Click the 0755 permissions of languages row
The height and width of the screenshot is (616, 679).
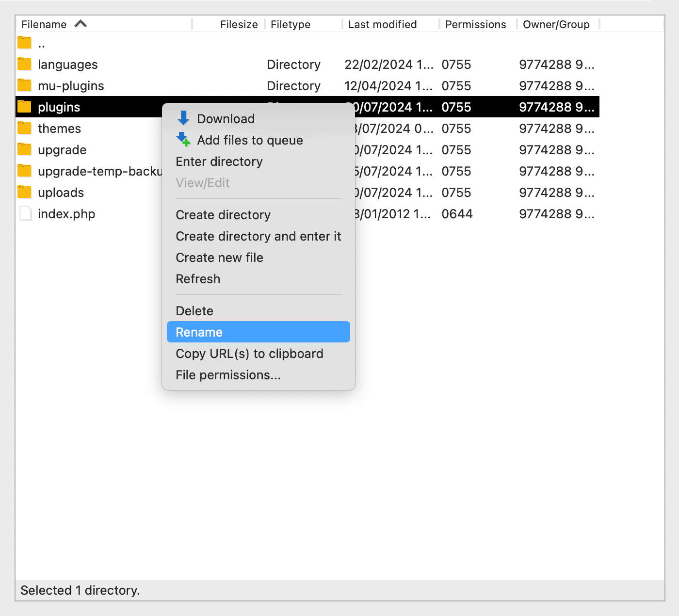click(x=456, y=65)
